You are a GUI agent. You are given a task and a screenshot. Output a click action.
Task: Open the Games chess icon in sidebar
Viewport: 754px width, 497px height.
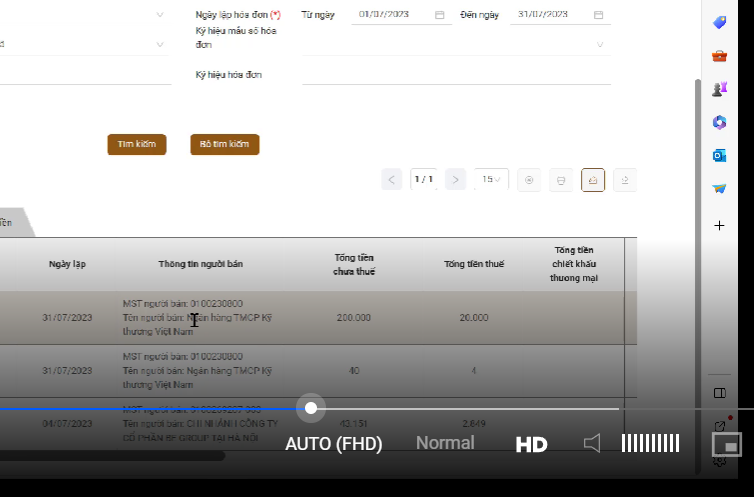[x=719, y=89]
